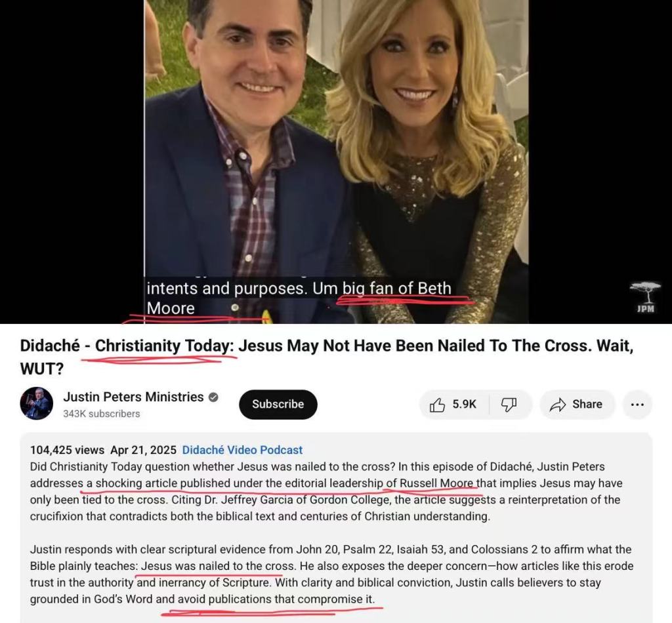This screenshot has width=672, height=623.
Task: Click the video title text
Action: click(327, 357)
